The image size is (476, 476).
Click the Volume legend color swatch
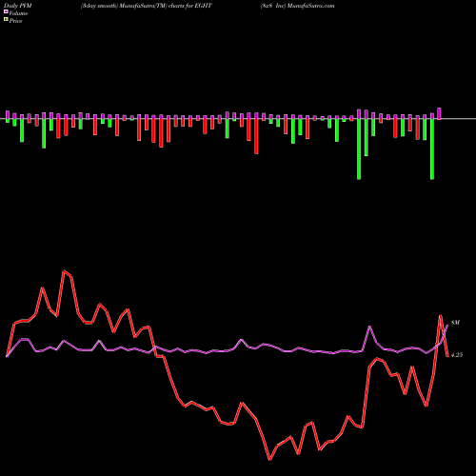6,12
